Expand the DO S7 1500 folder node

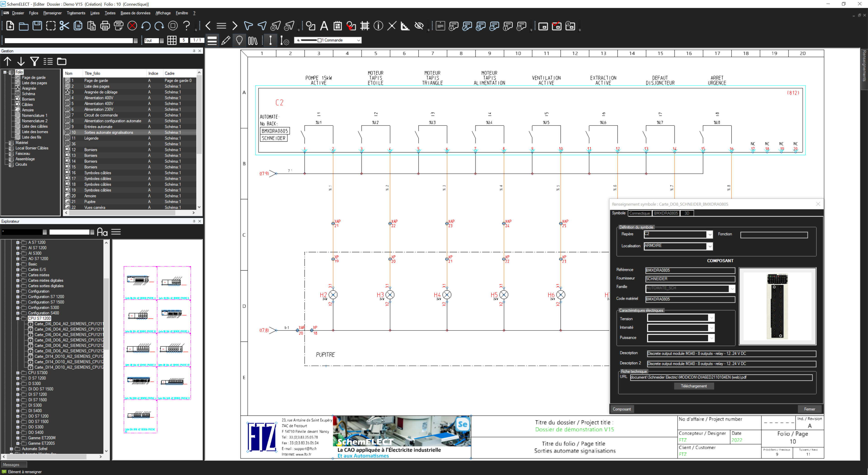tap(18, 421)
